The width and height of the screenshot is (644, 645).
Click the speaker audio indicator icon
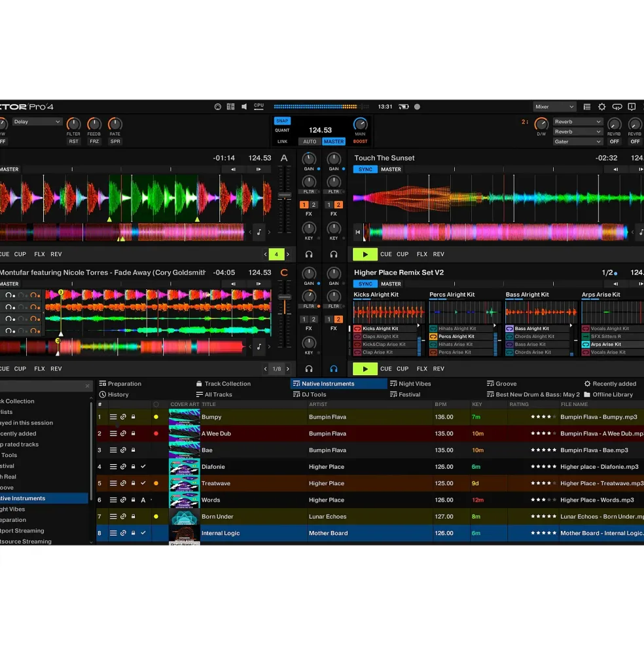pyautogui.click(x=244, y=107)
